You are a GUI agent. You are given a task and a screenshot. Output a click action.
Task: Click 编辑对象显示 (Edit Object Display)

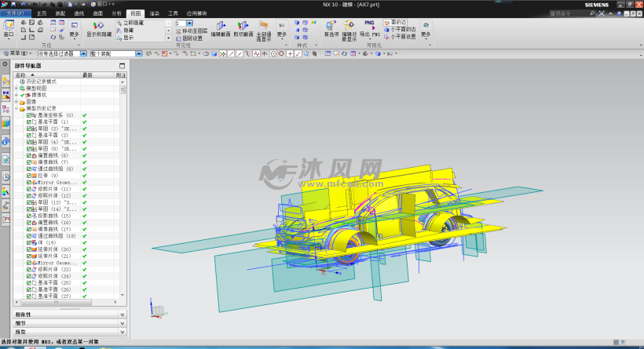349,31
